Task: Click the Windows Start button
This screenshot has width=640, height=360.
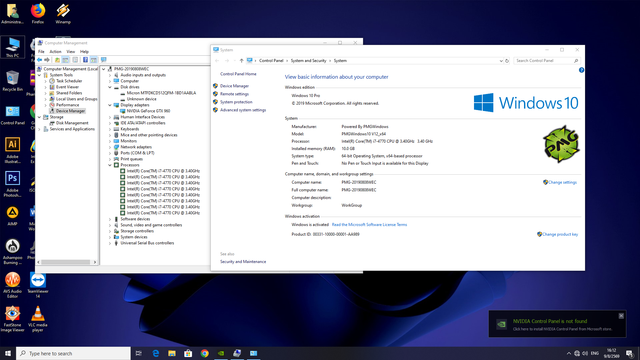Action: click(x=8, y=353)
